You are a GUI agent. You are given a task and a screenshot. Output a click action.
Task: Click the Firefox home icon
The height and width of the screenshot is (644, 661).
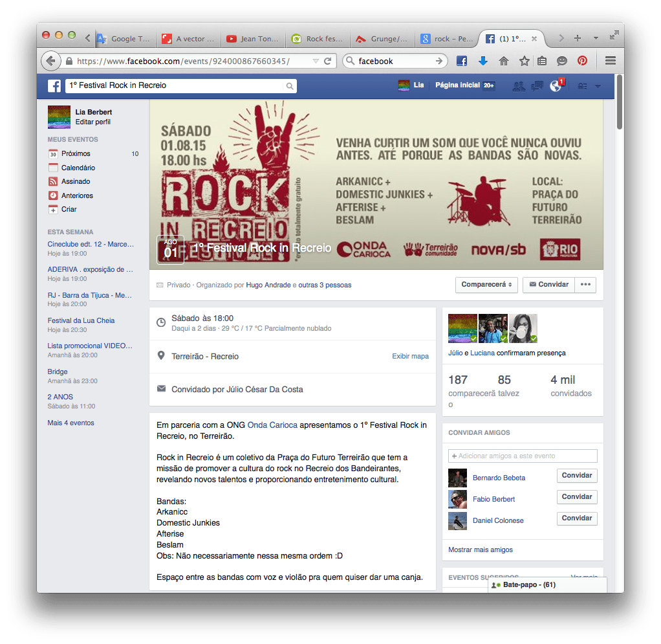[503, 61]
